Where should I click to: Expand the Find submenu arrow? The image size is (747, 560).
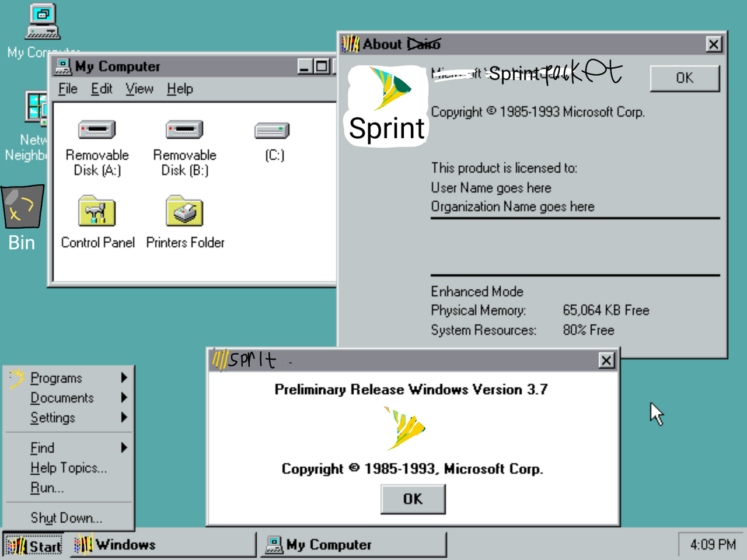[124, 448]
